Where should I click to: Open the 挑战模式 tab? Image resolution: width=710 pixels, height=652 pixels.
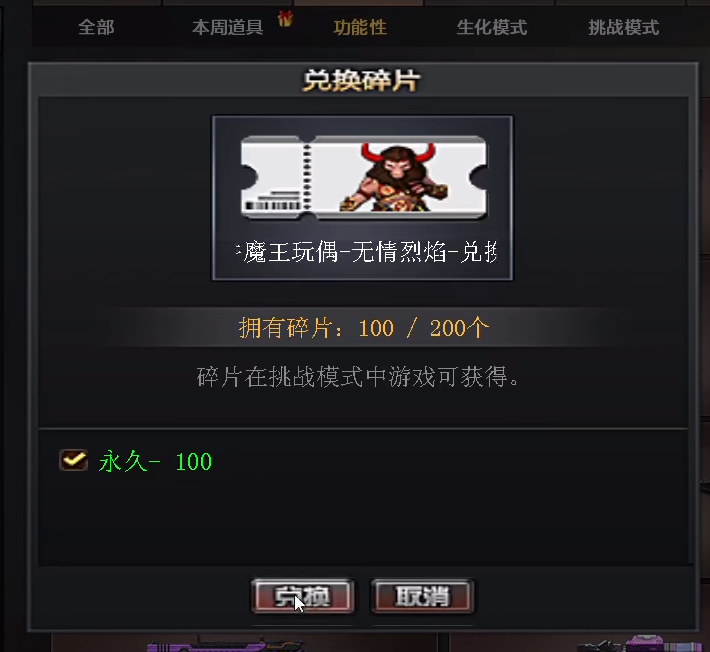[624, 27]
